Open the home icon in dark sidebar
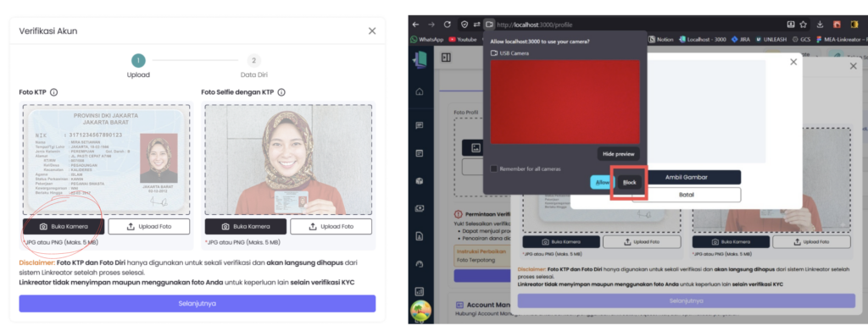The image size is (868, 331). (x=420, y=91)
